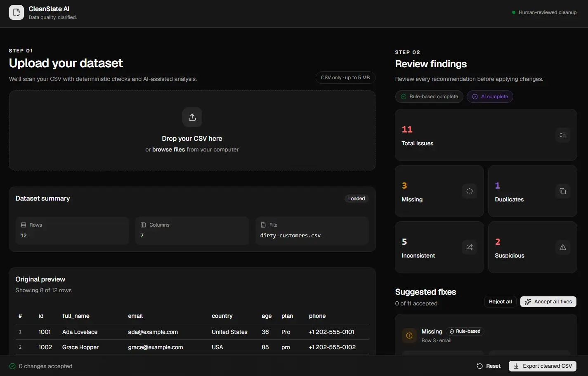Click the green check icon beside changes accepted
This screenshot has height=376, width=588.
click(12, 366)
